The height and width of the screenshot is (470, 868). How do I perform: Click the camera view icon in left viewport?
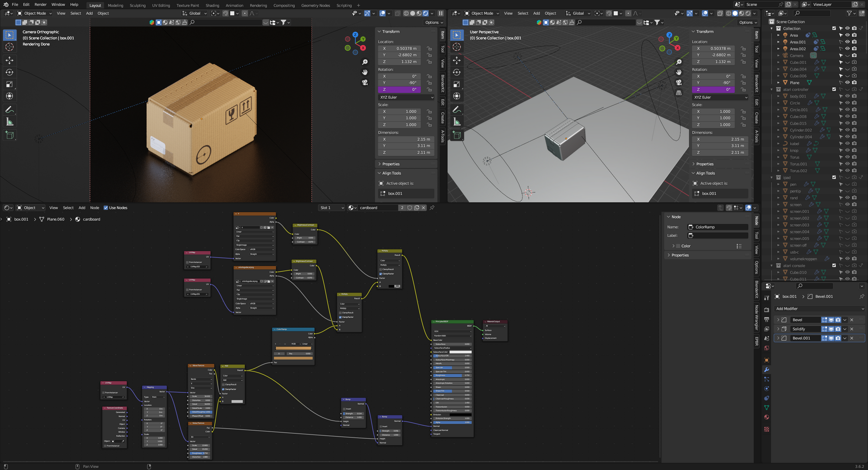click(365, 82)
